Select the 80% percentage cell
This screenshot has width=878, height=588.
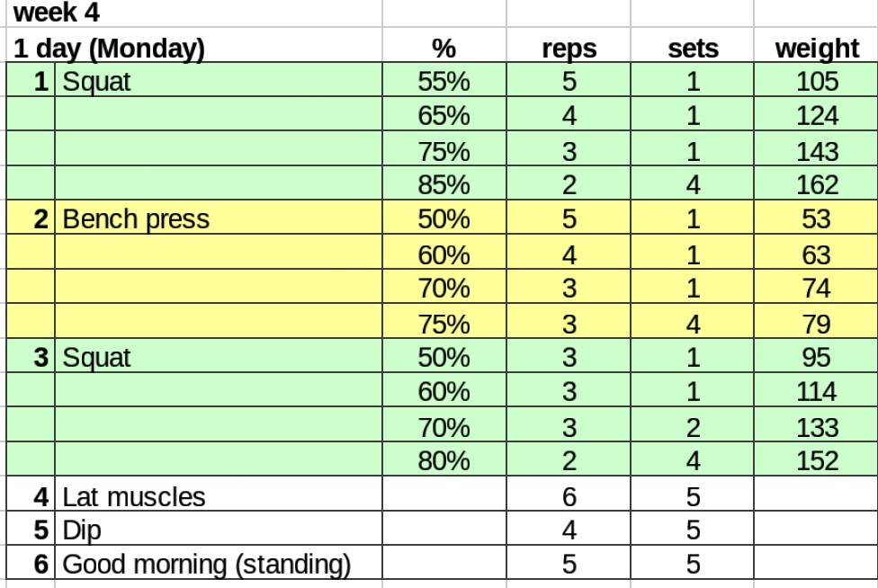(443, 461)
